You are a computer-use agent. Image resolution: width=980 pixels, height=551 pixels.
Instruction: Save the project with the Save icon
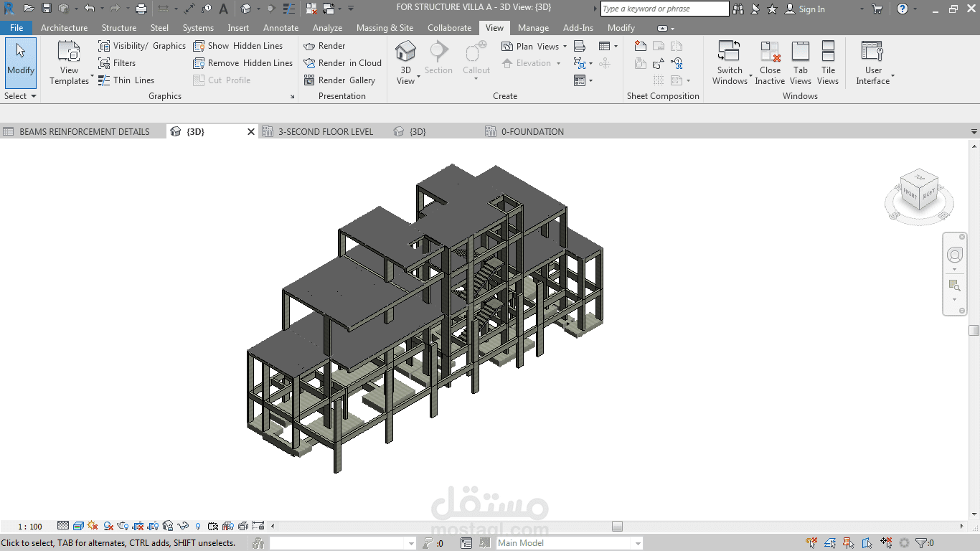tap(47, 9)
